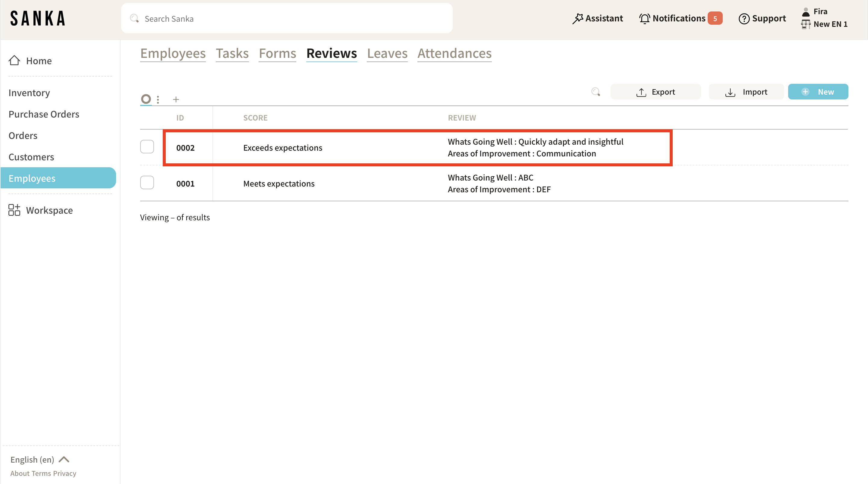Expand the English (en) language selector
Viewport: 868px width, 484px height.
click(x=40, y=459)
